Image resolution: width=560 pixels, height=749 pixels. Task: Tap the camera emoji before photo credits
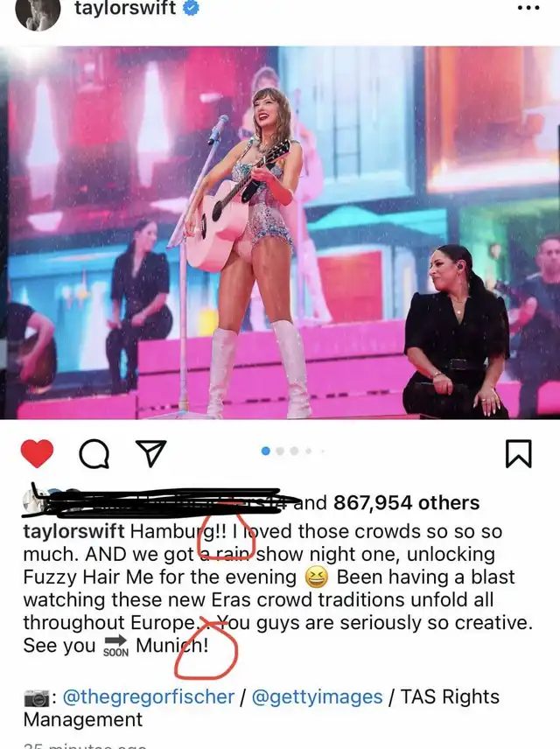36,698
